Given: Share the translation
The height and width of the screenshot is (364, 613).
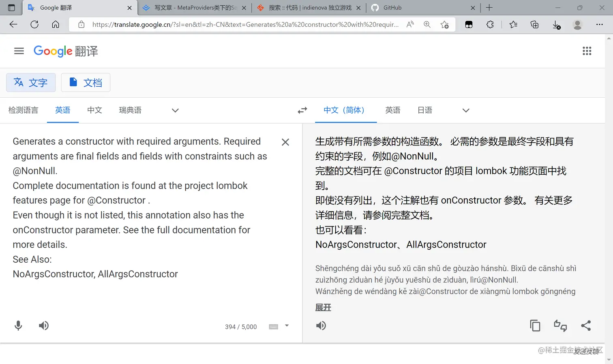Looking at the screenshot, I should pyautogui.click(x=586, y=325).
